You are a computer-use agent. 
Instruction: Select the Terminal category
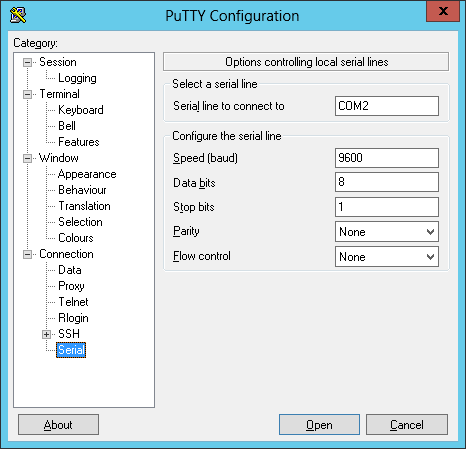59,94
